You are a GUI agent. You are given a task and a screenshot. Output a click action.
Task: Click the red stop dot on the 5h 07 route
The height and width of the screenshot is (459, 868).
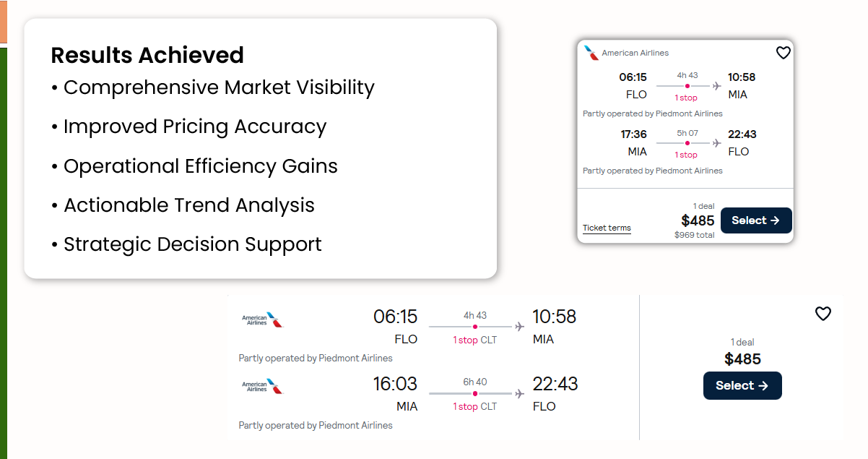687,143
